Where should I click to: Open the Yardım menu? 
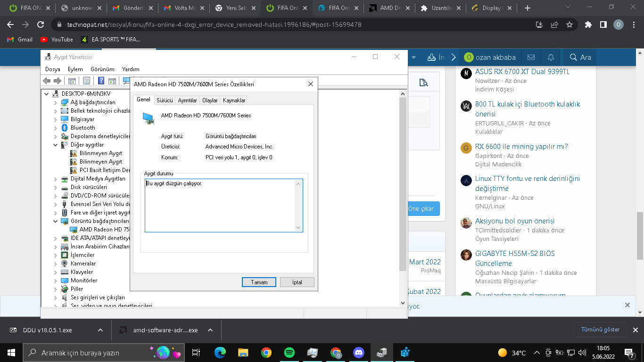pos(131,69)
